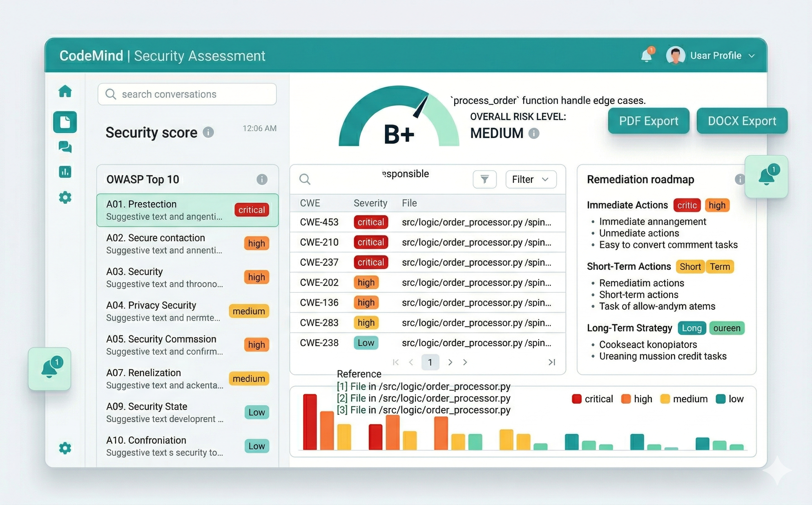Click the home icon in sidebar
This screenshot has height=505, width=812.
(65, 91)
